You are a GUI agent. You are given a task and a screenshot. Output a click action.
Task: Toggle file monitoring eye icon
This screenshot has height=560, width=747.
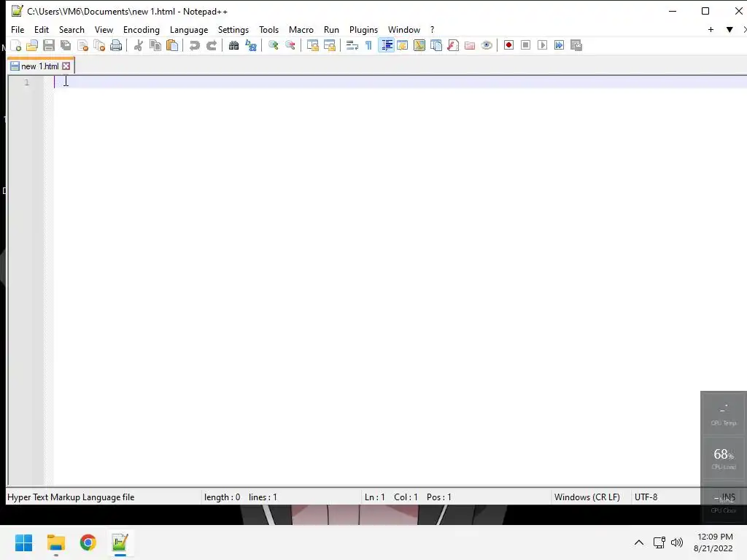point(487,45)
